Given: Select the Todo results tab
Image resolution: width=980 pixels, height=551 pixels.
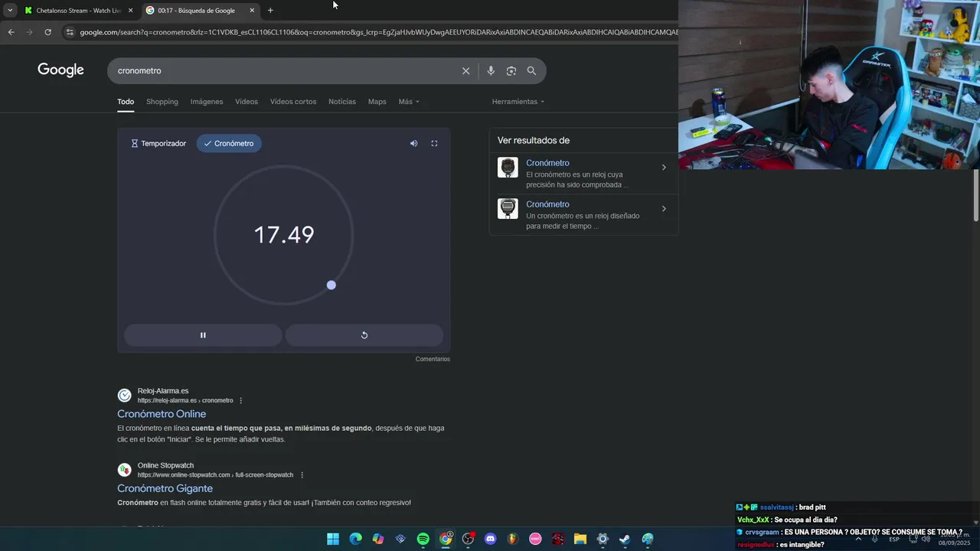Looking at the screenshot, I should pyautogui.click(x=126, y=102).
